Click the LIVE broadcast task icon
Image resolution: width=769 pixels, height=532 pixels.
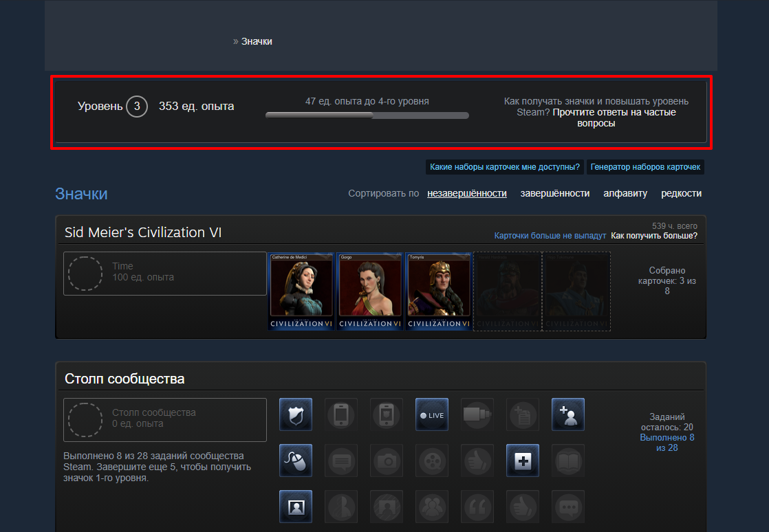click(x=432, y=414)
